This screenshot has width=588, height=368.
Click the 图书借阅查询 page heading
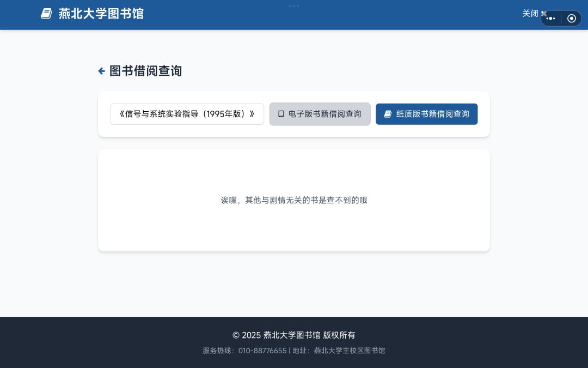tap(145, 71)
